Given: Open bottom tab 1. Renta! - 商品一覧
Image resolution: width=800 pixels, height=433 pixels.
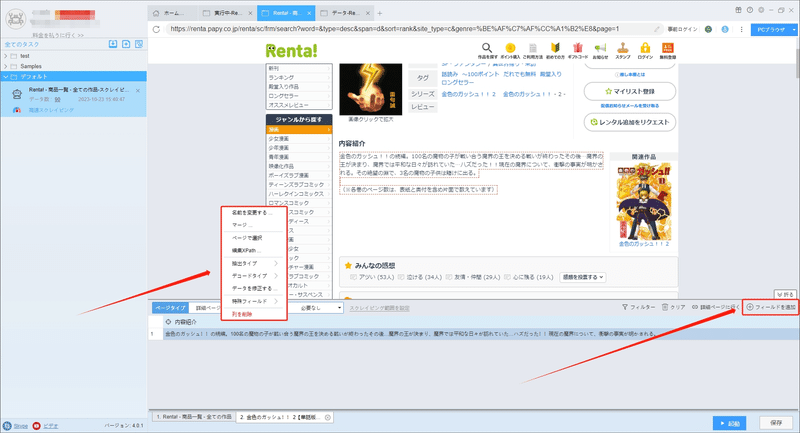Looking at the screenshot, I should pyautogui.click(x=194, y=417).
